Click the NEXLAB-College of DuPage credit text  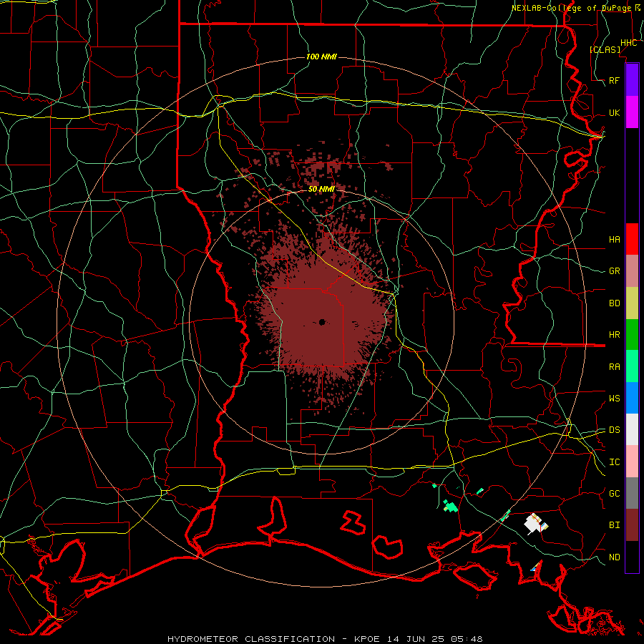click(571, 8)
